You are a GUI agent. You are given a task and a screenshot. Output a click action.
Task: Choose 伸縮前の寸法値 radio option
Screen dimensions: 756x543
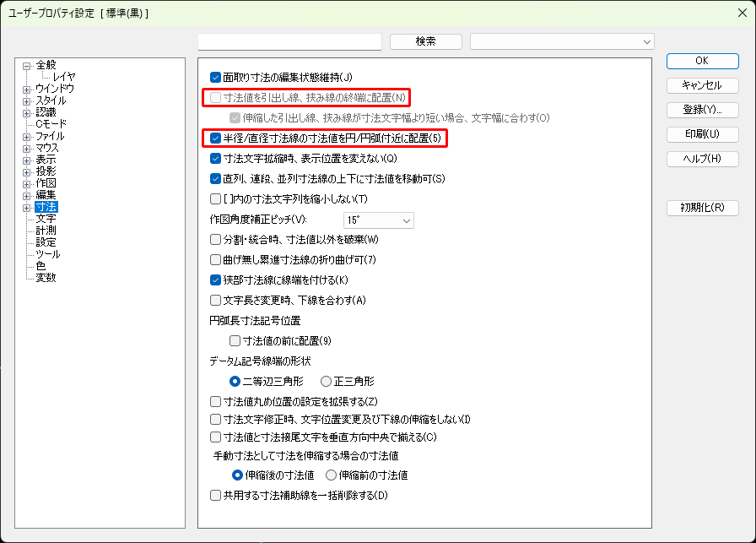tap(332, 475)
